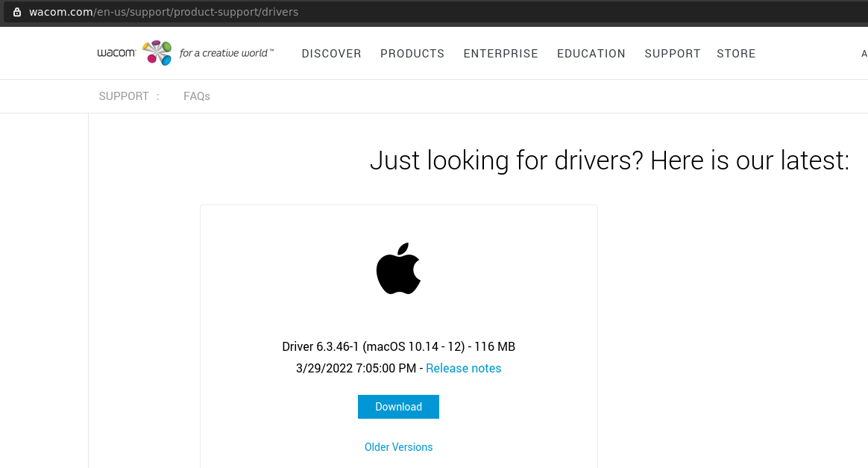
Task: Open the STORE menu
Action: point(736,54)
